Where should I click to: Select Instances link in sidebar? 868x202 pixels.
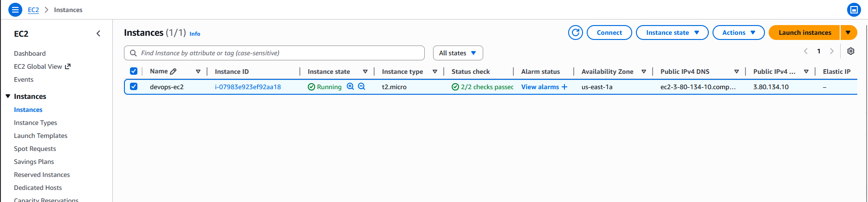click(28, 110)
